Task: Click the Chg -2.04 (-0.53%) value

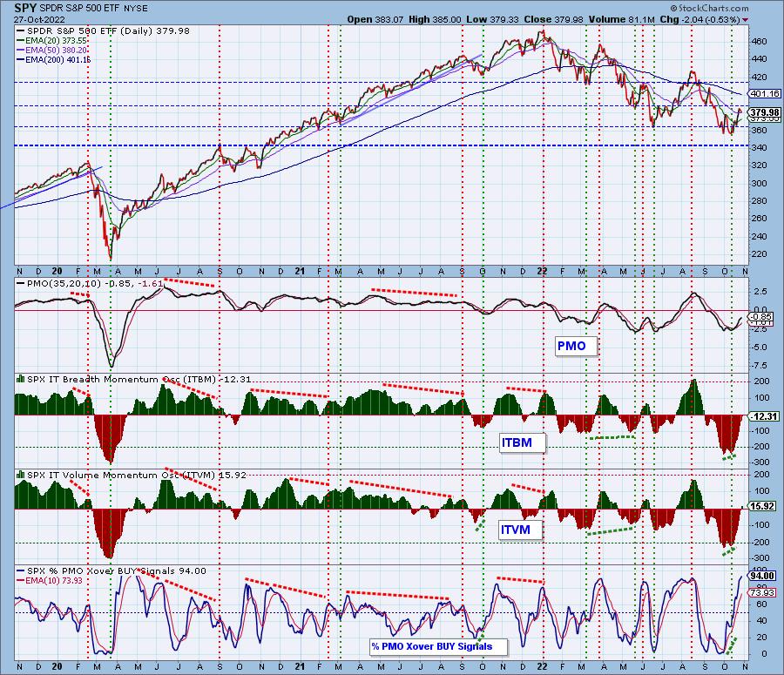Action: [x=700, y=19]
